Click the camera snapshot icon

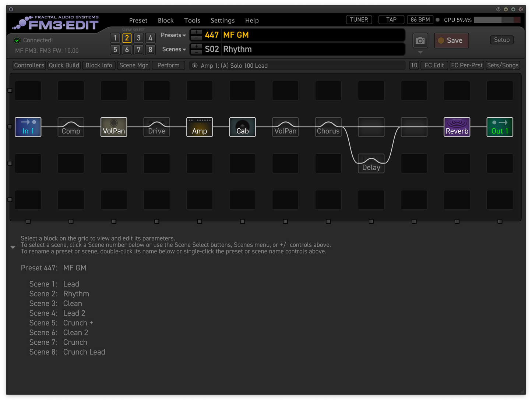pyautogui.click(x=420, y=40)
